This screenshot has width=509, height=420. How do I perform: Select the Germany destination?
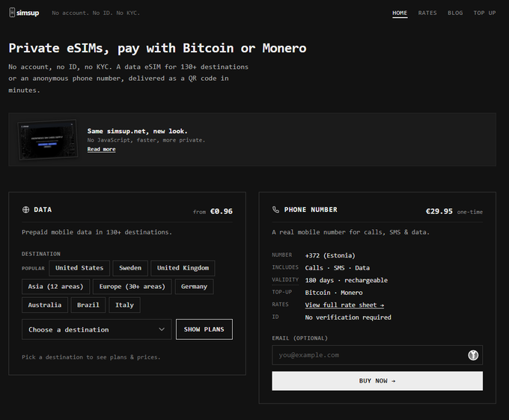(x=194, y=287)
